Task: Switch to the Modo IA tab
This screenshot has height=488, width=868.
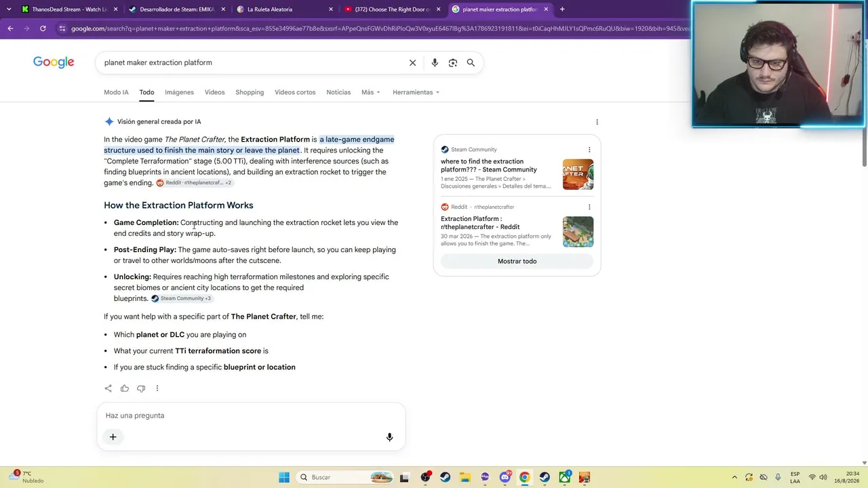Action: point(116,92)
